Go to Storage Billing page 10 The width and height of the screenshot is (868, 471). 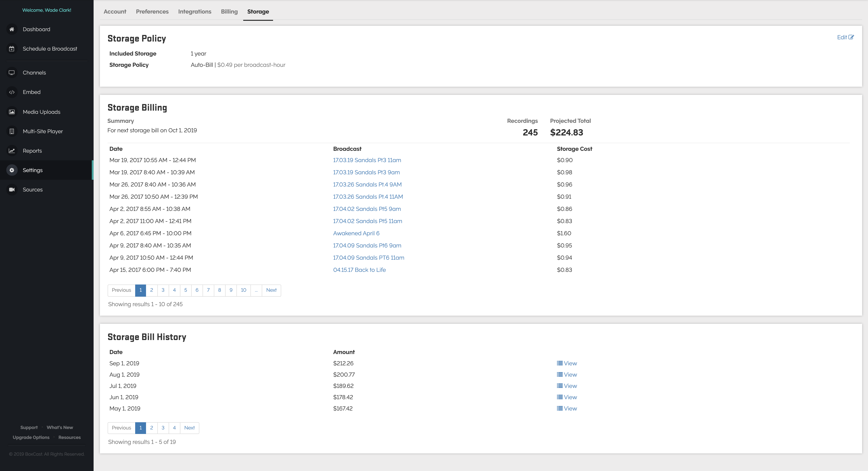(243, 290)
